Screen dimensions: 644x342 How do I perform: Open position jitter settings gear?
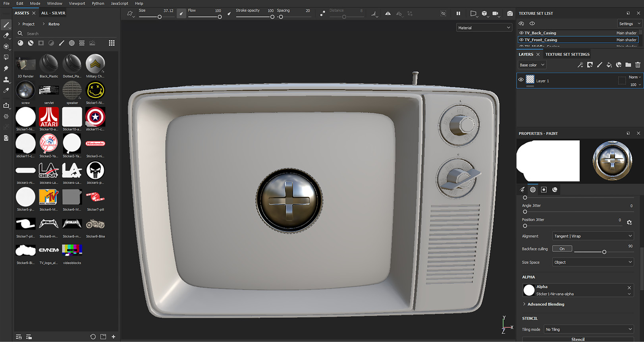point(629,222)
